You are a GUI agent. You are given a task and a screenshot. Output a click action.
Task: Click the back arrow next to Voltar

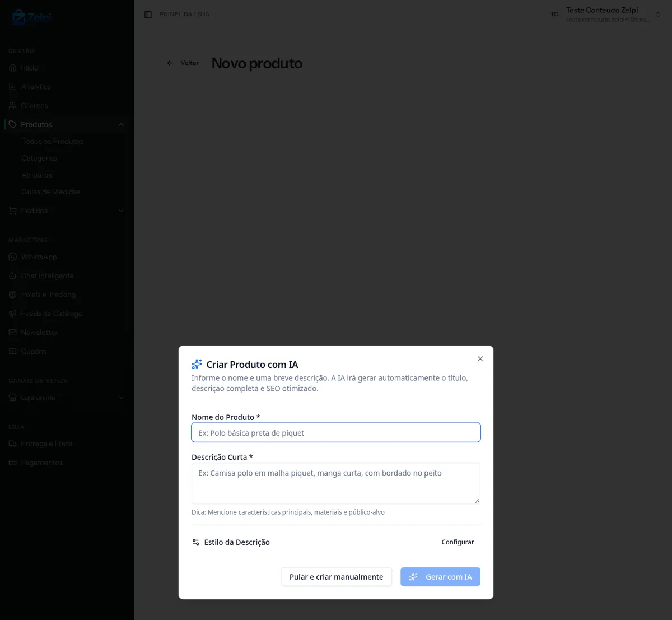click(170, 63)
